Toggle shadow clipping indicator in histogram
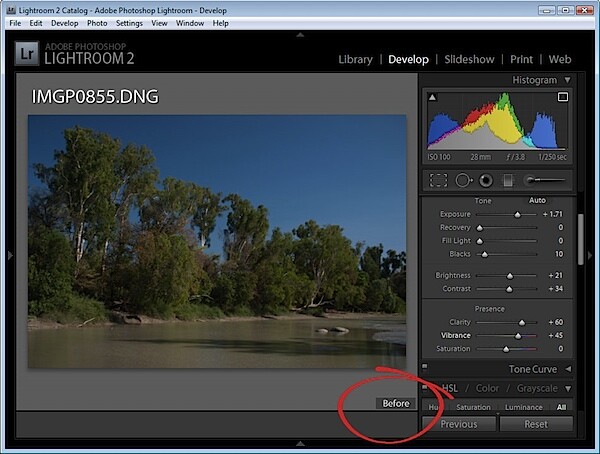Viewport: 600px width, 454px height. [x=432, y=97]
